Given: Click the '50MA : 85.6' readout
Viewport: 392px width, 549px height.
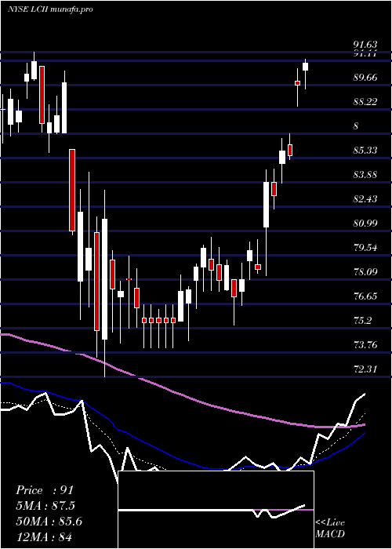Looking at the screenshot, I should coord(49,522).
